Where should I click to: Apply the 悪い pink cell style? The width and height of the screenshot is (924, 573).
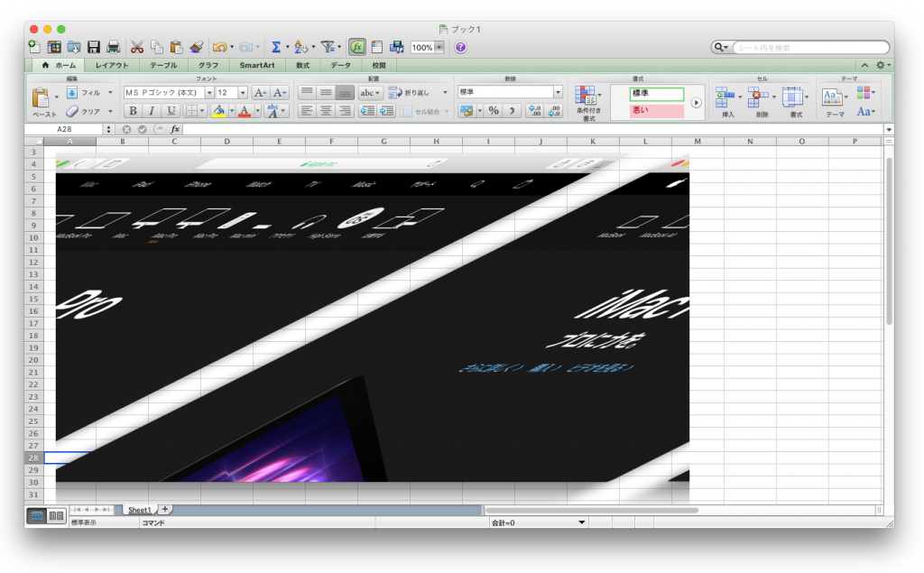(x=657, y=110)
